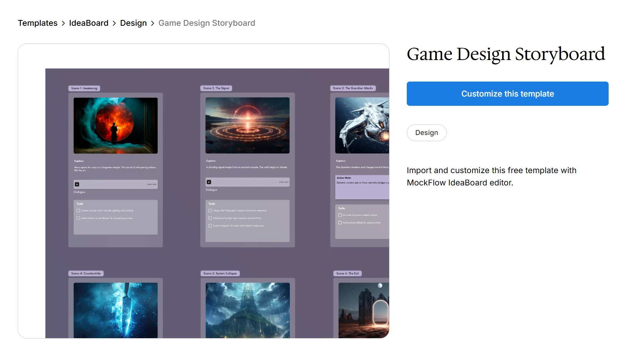Click 'Import and customize this free template' description

coord(491,177)
